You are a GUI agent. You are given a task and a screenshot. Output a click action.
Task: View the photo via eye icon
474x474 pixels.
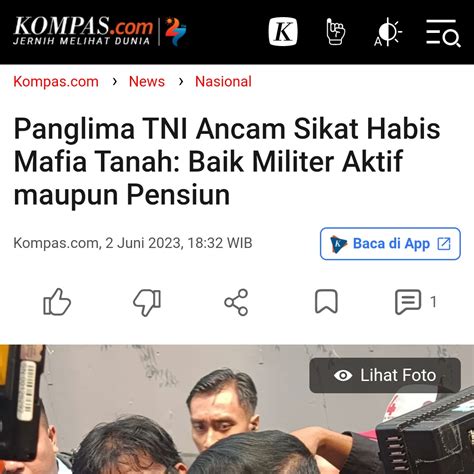(x=343, y=375)
